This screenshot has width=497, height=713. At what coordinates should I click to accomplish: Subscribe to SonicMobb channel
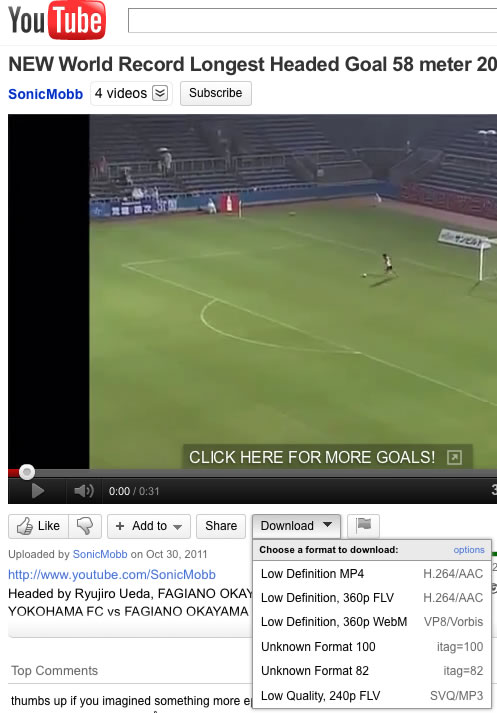[x=216, y=93]
